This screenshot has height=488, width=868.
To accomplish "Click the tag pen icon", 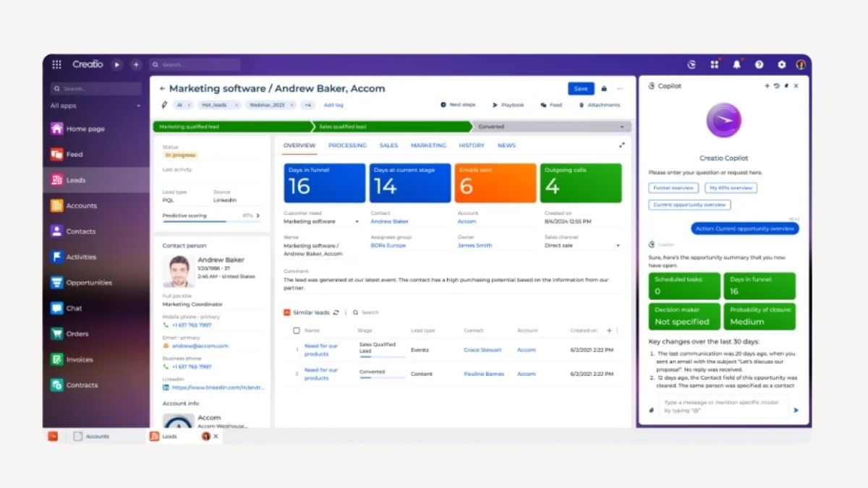I will tap(164, 105).
